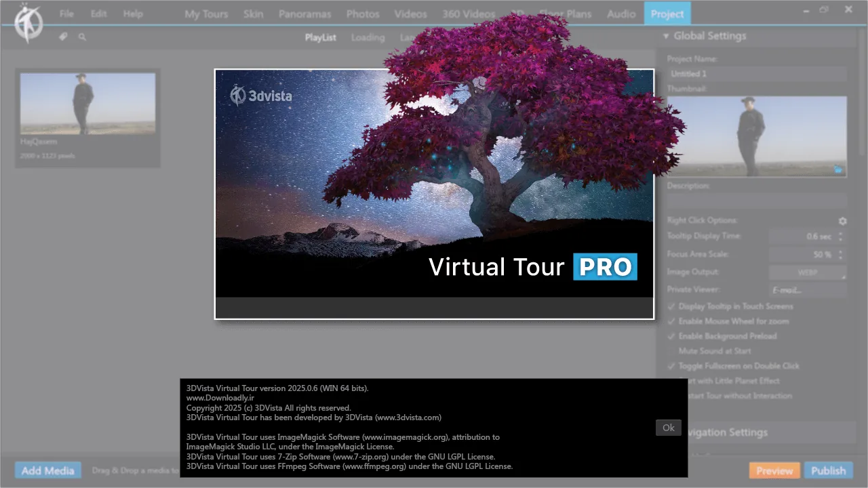This screenshot has height=488, width=868.
Task: Click the project thumbnail image in Global Settings
Action: [x=757, y=136]
